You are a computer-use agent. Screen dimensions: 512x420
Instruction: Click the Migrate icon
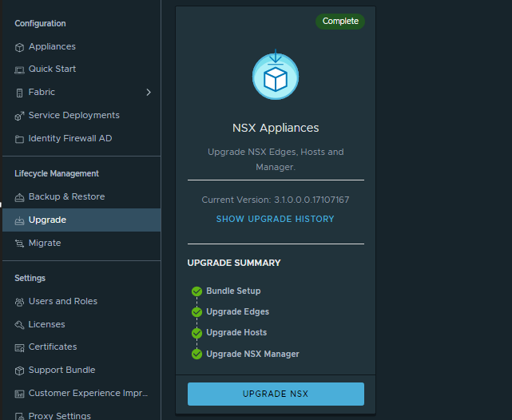point(19,244)
